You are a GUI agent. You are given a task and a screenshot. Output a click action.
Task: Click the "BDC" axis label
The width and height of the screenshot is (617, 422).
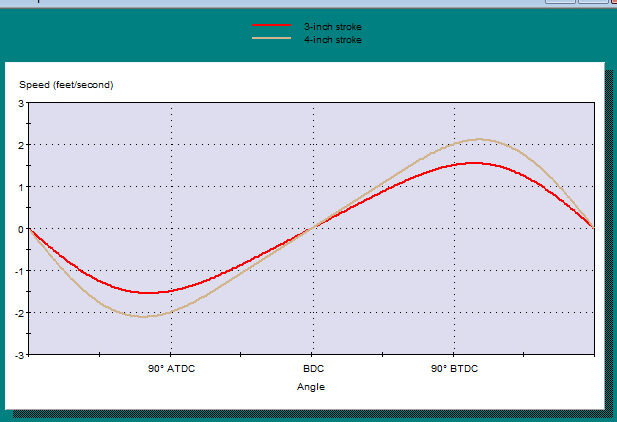(313, 369)
